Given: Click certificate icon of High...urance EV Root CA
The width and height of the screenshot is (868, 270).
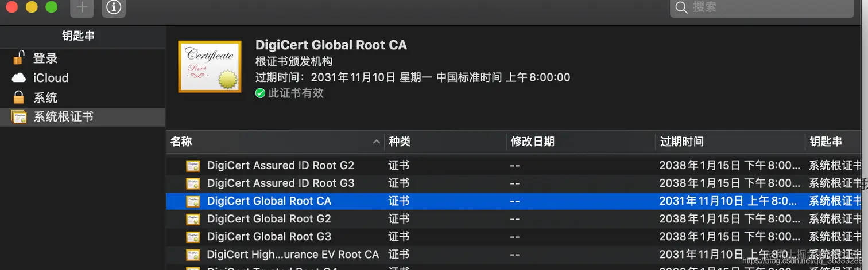Looking at the screenshot, I should coord(193,255).
